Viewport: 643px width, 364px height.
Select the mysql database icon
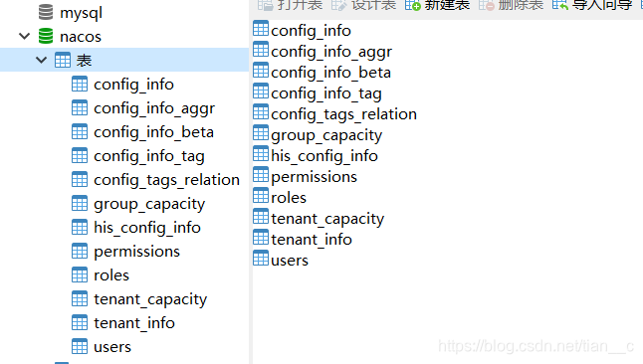point(46,12)
